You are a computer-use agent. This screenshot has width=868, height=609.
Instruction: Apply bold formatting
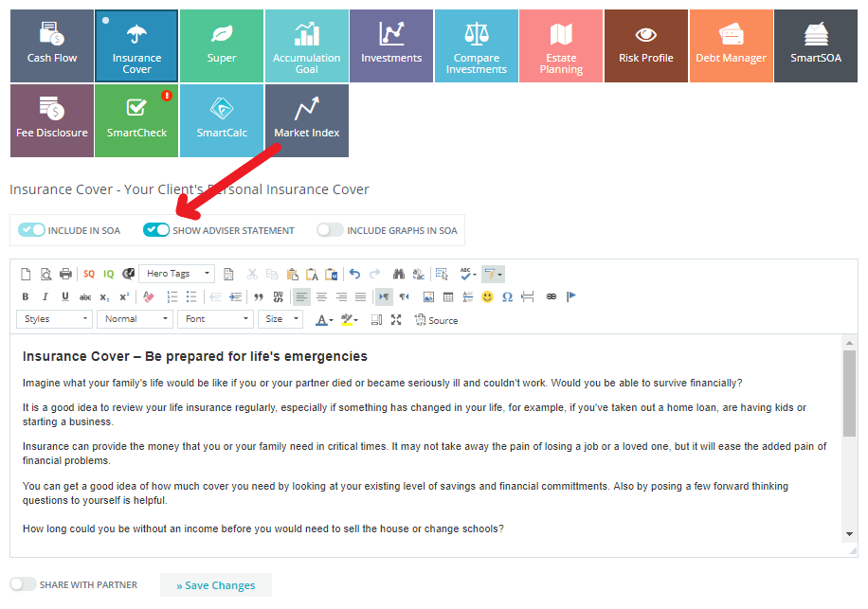tap(26, 296)
